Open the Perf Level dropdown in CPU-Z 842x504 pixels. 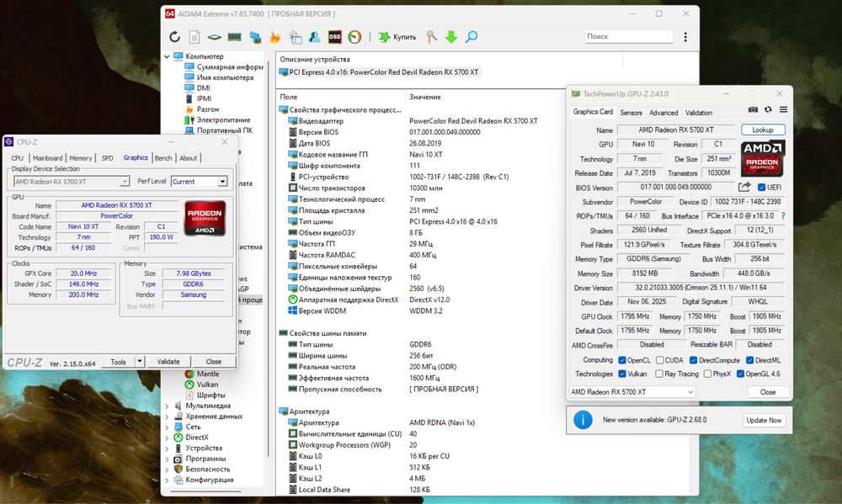coord(222,181)
